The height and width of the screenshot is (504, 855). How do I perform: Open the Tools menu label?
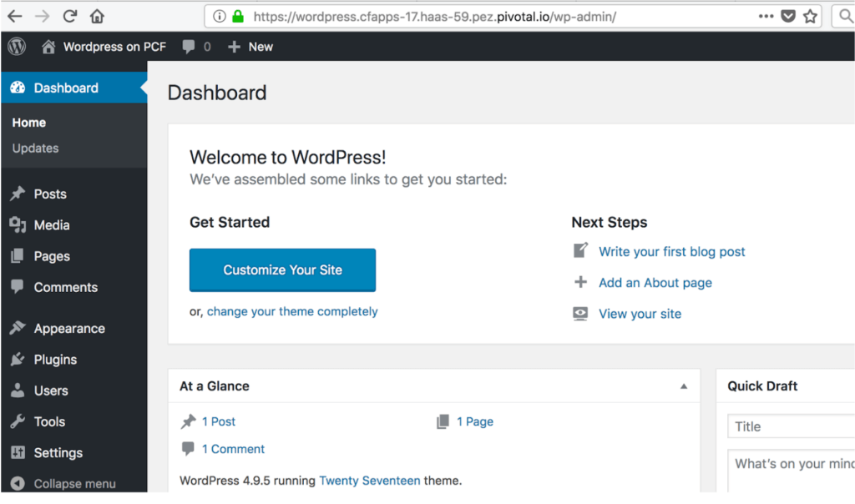click(49, 421)
